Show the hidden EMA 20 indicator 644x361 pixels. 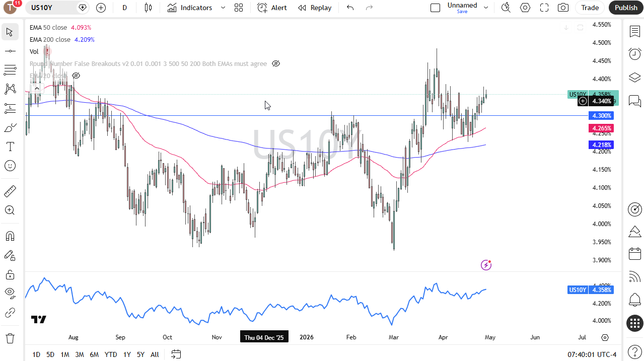(76, 76)
